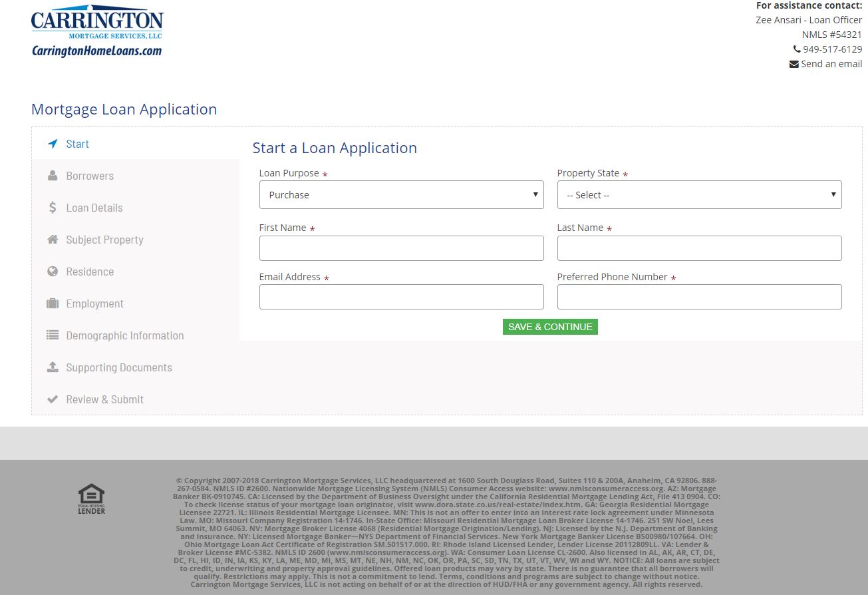Image resolution: width=868 pixels, height=595 pixels.
Task: Click the phone icon beside 949-517-6129
Action: (797, 49)
